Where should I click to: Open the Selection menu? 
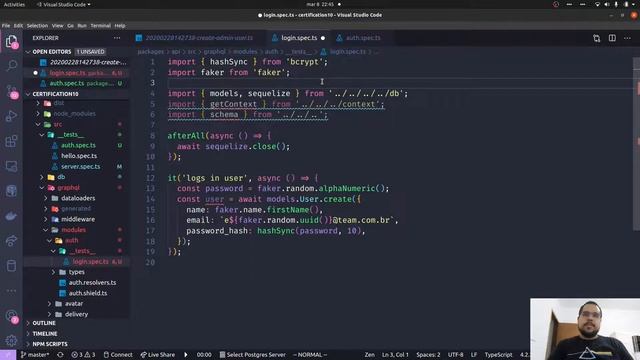37,26
